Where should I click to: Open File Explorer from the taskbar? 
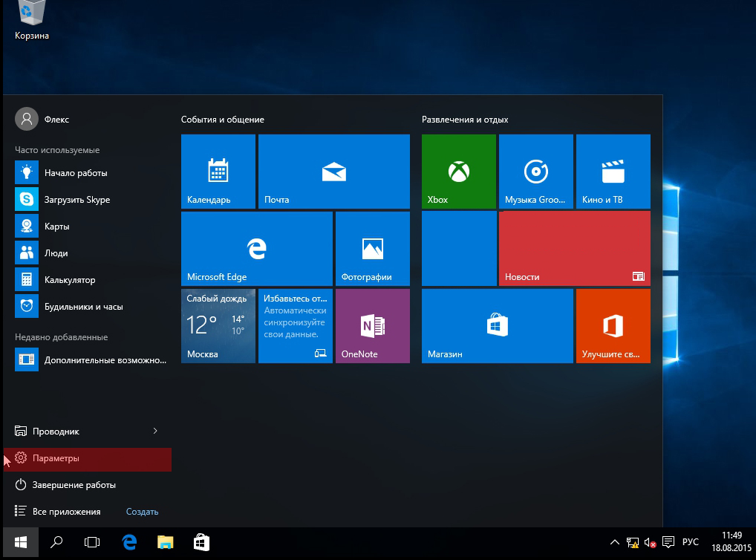(x=166, y=543)
